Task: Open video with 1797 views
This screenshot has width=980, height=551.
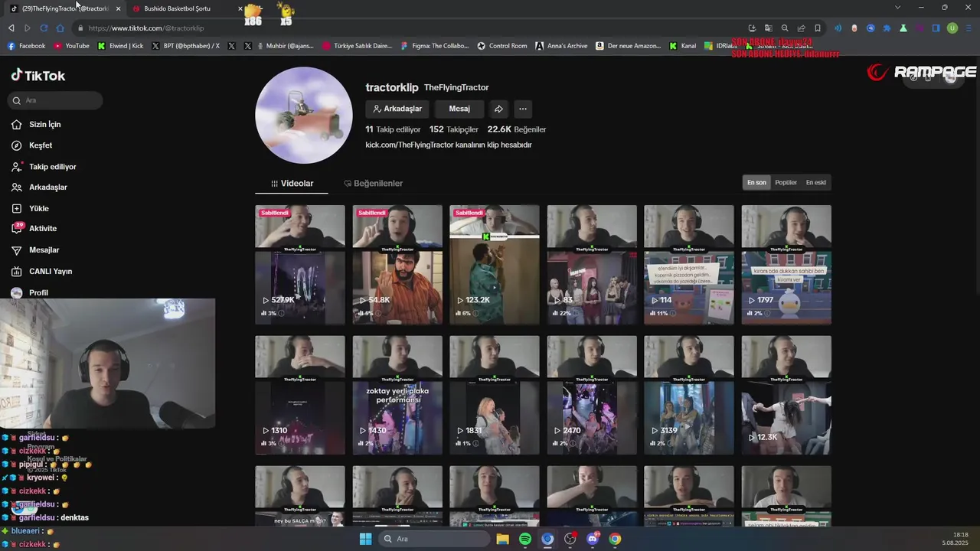Action: [786, 265]
